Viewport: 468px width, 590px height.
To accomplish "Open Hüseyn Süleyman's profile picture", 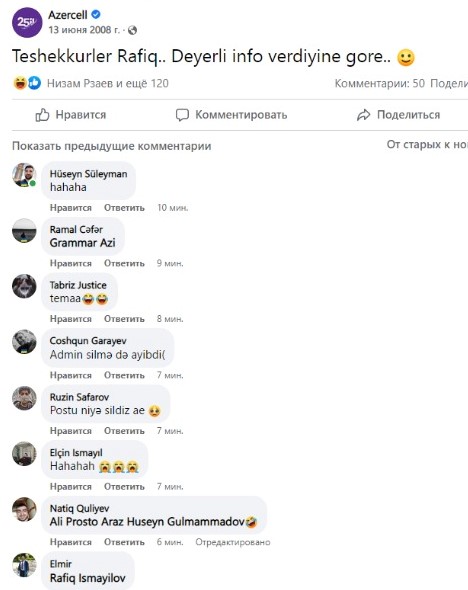I will point(24,175).
